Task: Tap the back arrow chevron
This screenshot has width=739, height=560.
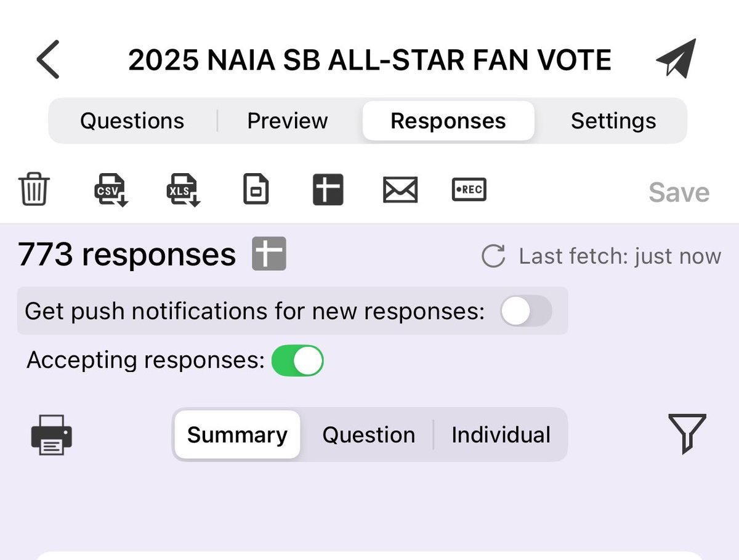Action: [48, 60]
